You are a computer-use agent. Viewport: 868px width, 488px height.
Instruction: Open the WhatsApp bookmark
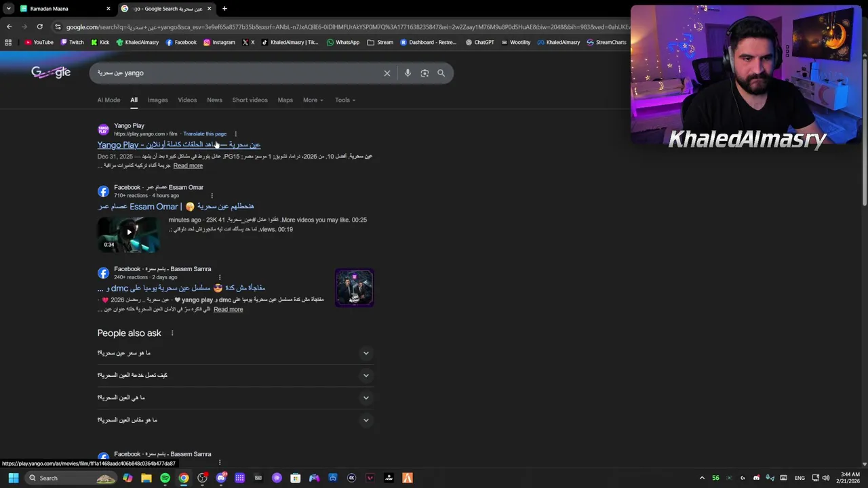343,42
